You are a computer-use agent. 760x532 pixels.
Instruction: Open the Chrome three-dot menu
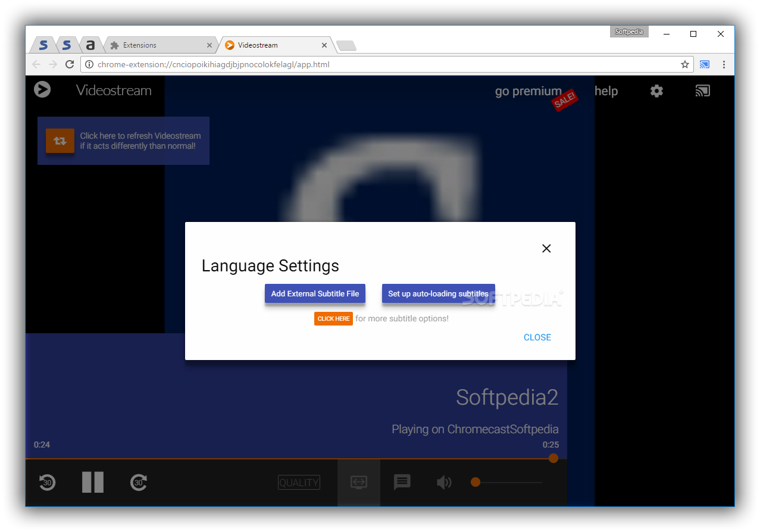coord(724,64)
